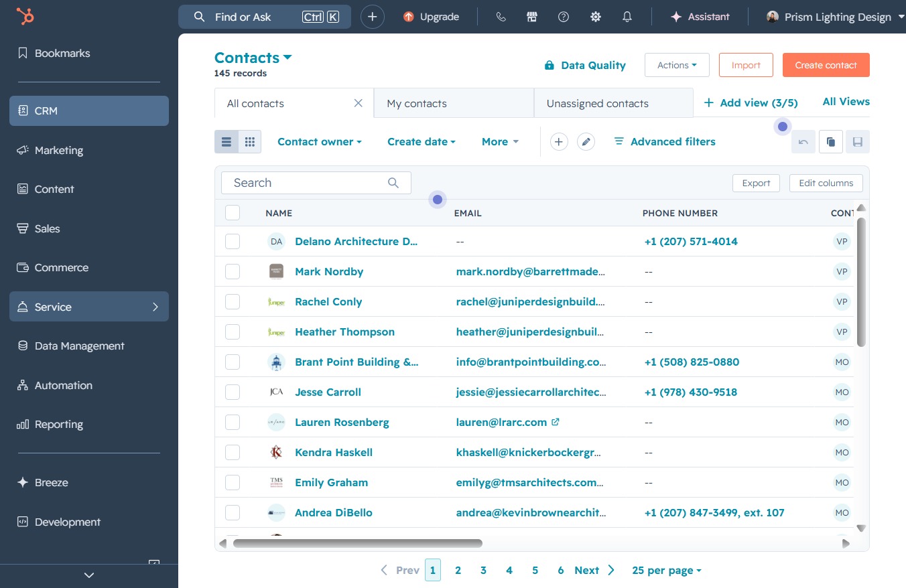Switch to list view layout
Screen dimensions: 906x588
[226, 142]
